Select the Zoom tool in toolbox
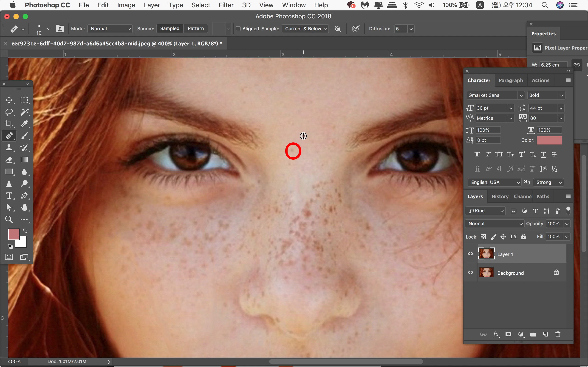Screen dimensions: 588x367 point(9,220)
